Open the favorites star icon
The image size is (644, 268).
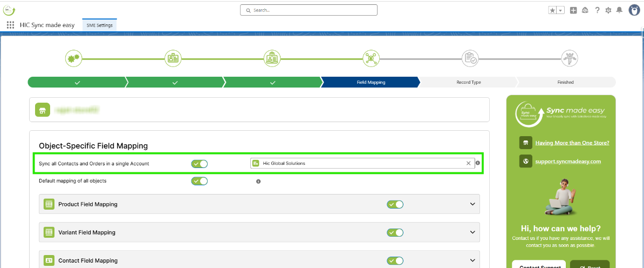point(553,10)
